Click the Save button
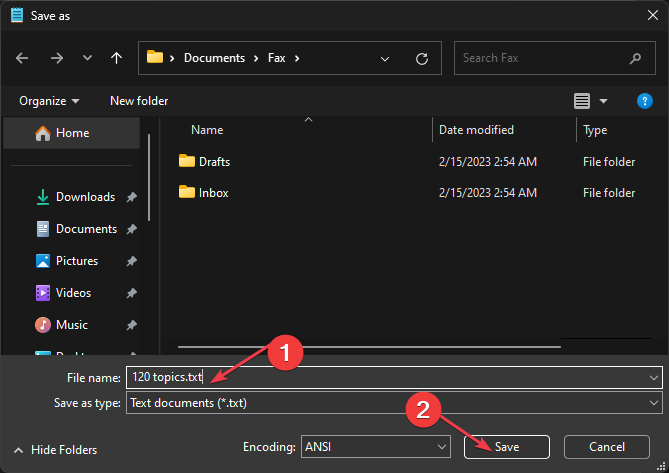The width and height of the screenshot is (669, 473). tap(507, 447)
